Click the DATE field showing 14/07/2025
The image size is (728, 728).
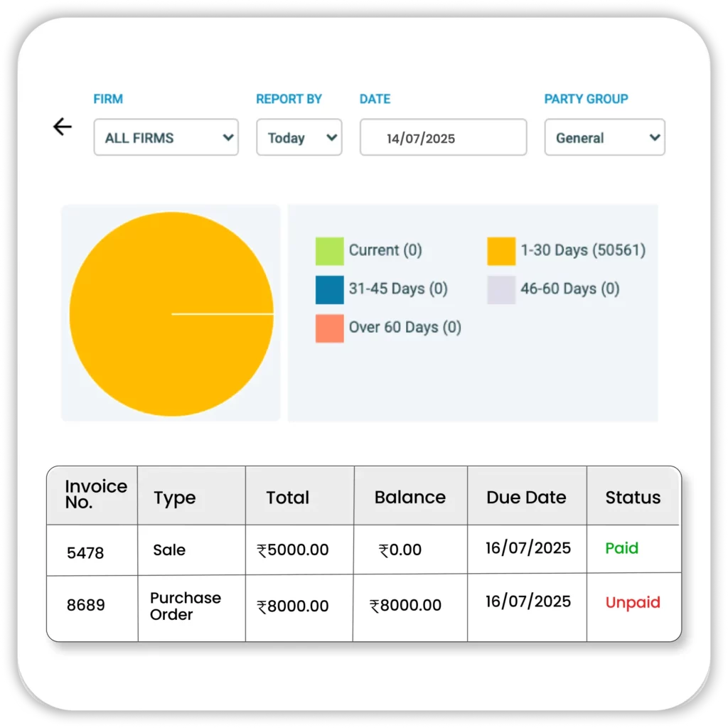442,137
